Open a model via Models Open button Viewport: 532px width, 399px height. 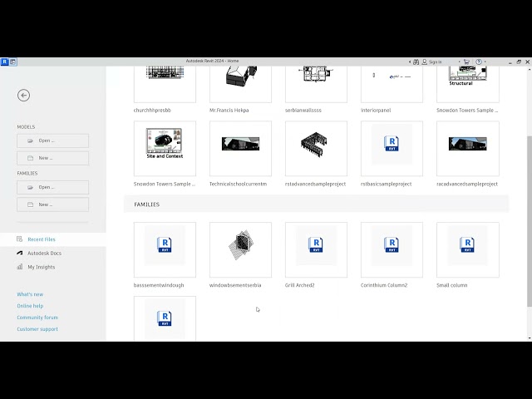click(x=53, y=140)
